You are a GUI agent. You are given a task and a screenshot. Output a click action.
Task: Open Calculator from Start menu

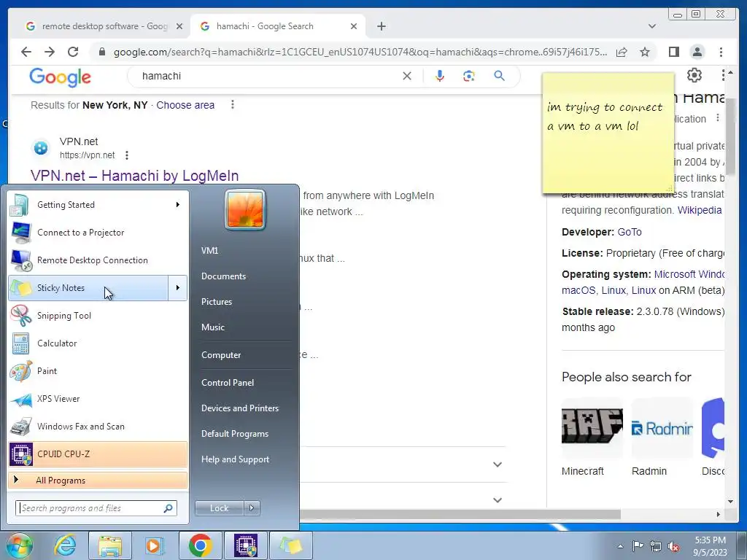98,343
